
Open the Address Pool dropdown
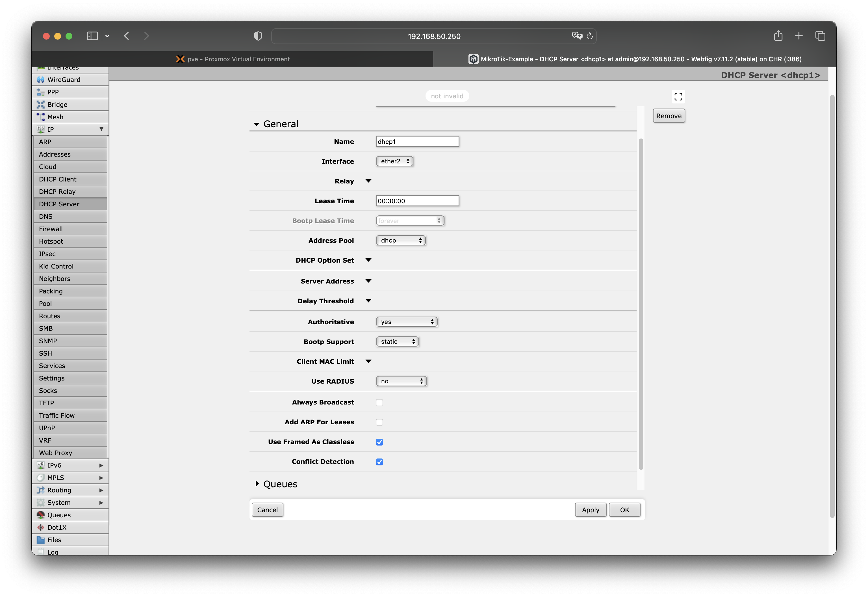click(401, 241)
